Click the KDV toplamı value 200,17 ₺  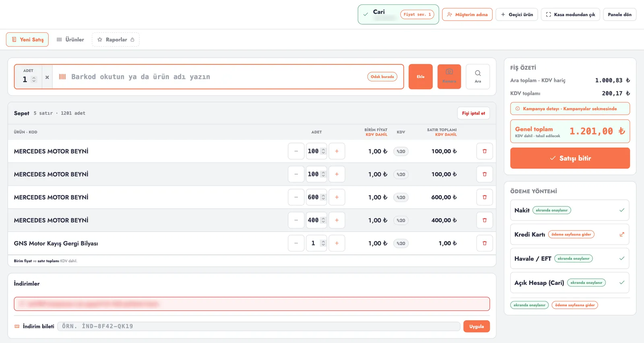click(x=616, y=93)
